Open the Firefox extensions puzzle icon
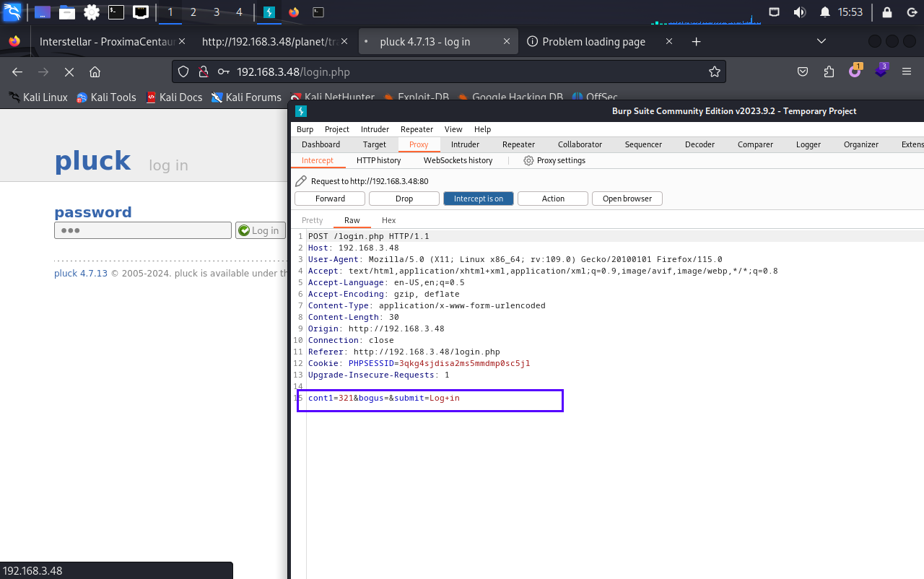The width and height of the screenshot is (924, 579). [829, 71]
